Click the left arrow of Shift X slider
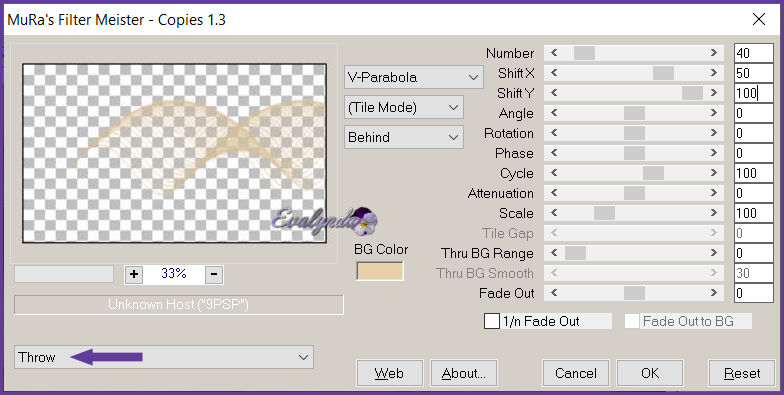 point(554,72)
